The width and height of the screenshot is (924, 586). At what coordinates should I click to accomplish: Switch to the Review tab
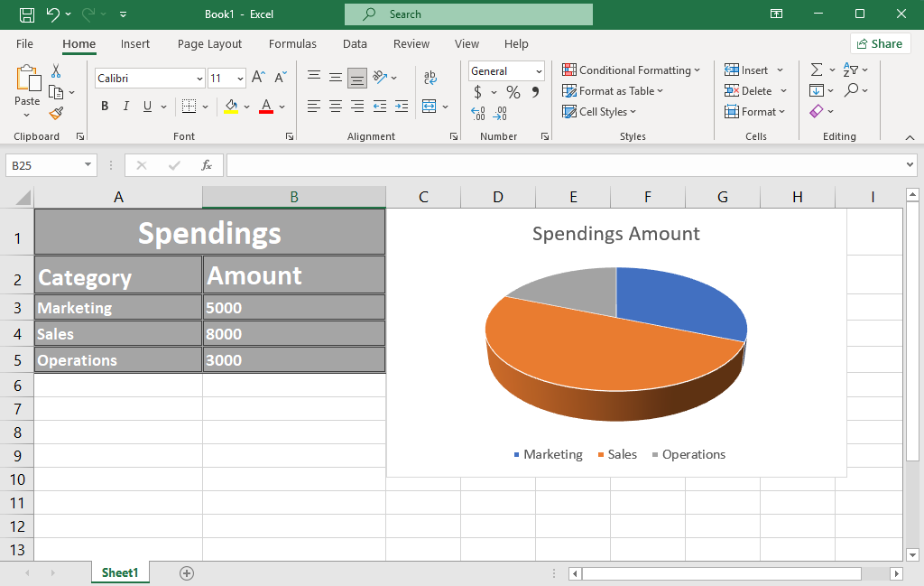411,43
